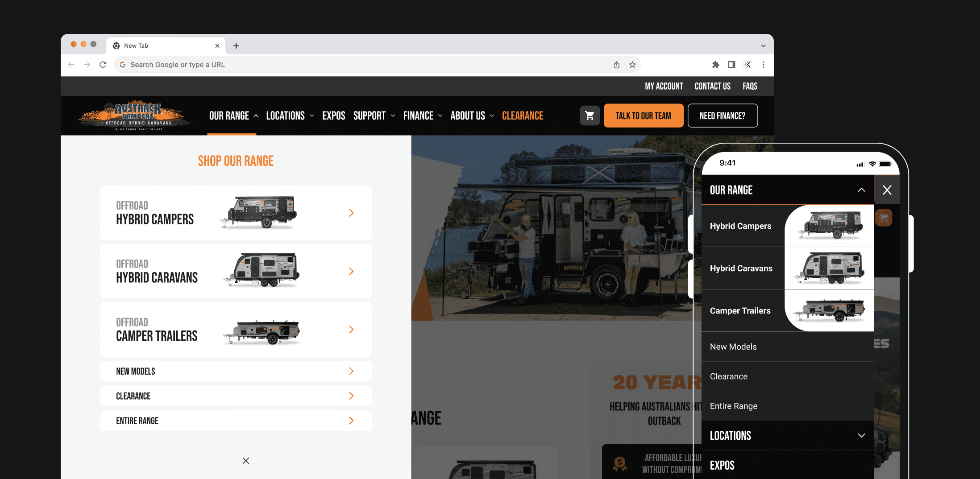Click the Clearance row arrow in panel
980x479 pixels.
(351, 396)
